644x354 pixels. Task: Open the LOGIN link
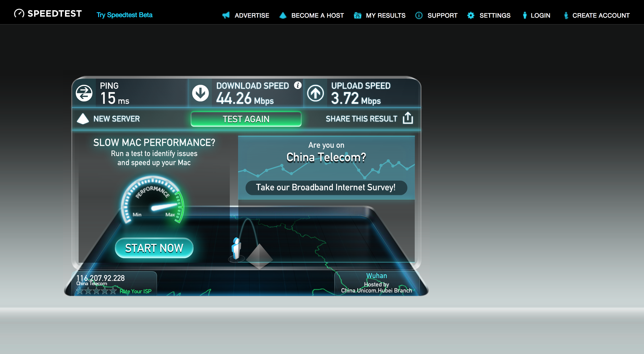[540, 15]
